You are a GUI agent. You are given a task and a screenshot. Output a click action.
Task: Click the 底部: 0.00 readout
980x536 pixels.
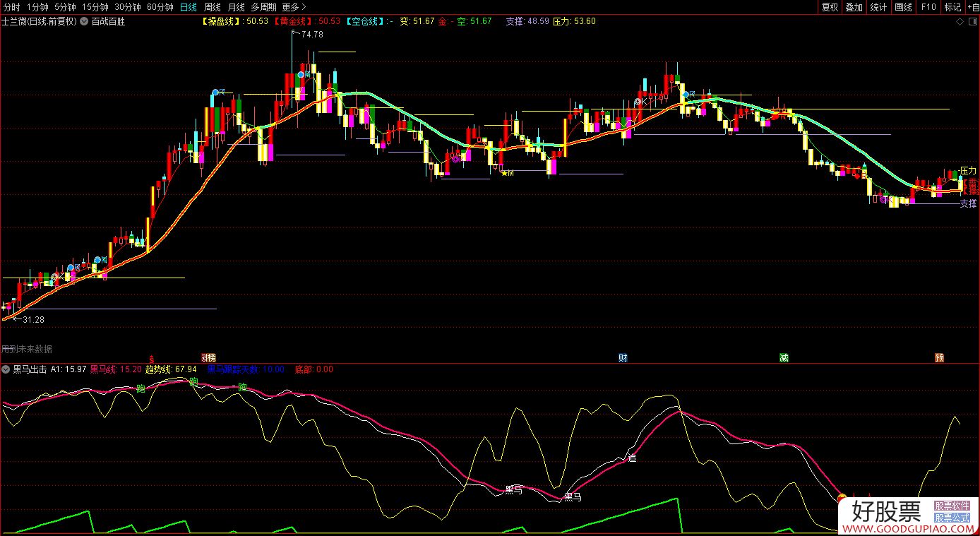313,369
